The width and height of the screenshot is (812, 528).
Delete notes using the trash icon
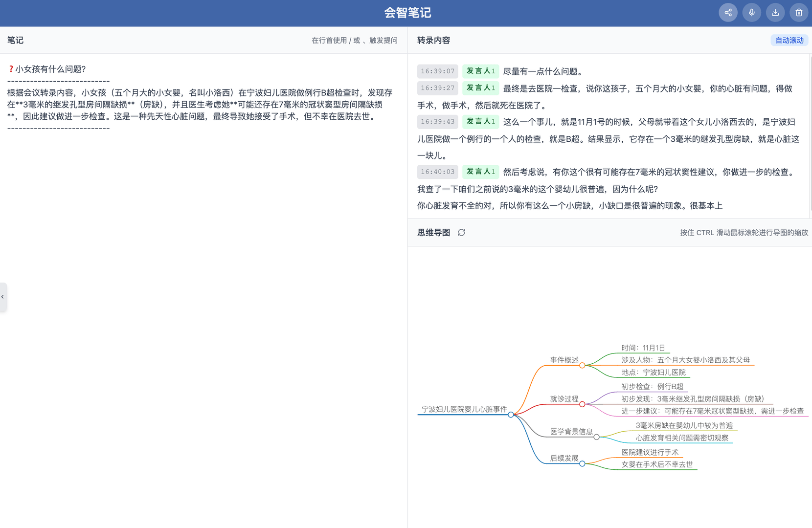point(799,12)
